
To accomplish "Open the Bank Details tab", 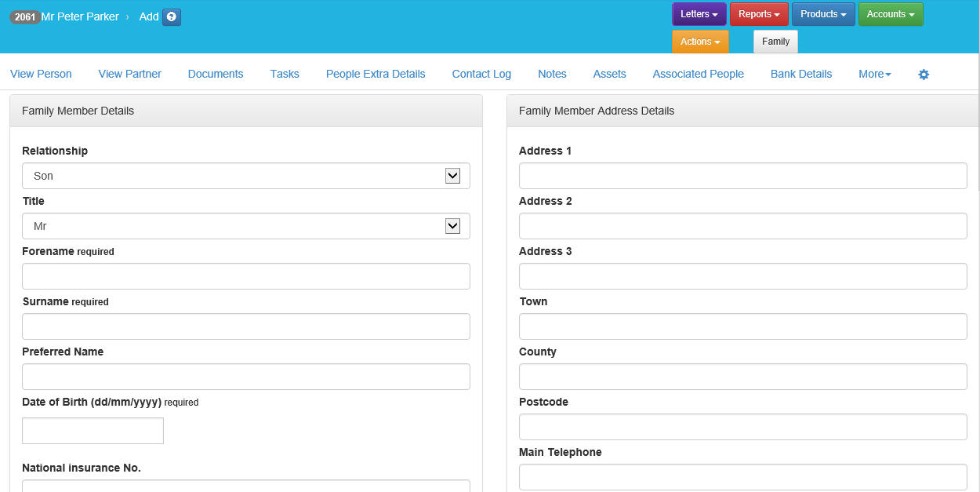I will [x=800, y=74].
